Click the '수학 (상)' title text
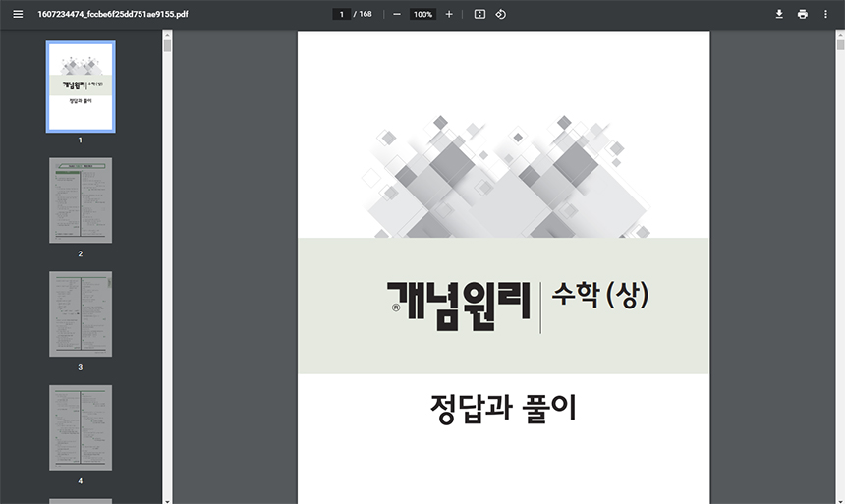This screenshot has height=504, width=845. point(599,295)
